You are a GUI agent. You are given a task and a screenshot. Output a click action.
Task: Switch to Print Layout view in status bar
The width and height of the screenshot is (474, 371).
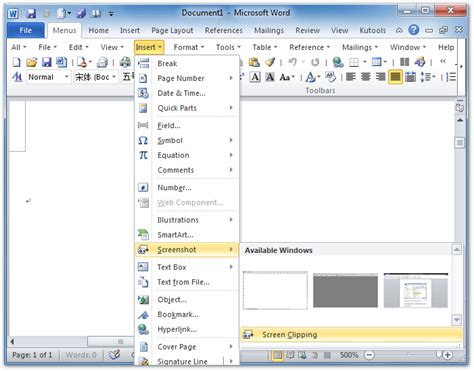pos(277,355)
